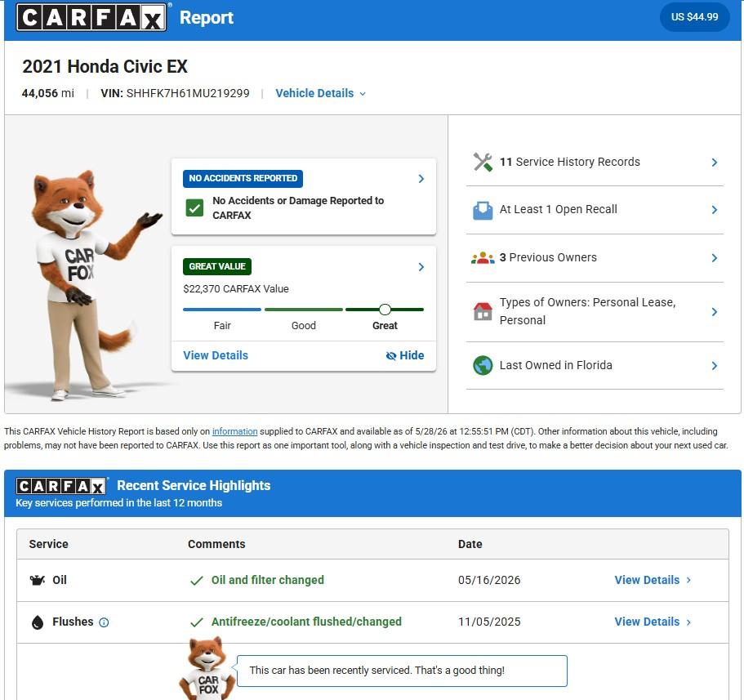744x700 pixels.
Task: Select At Least 1 Open Recall row
Action: 595,210
